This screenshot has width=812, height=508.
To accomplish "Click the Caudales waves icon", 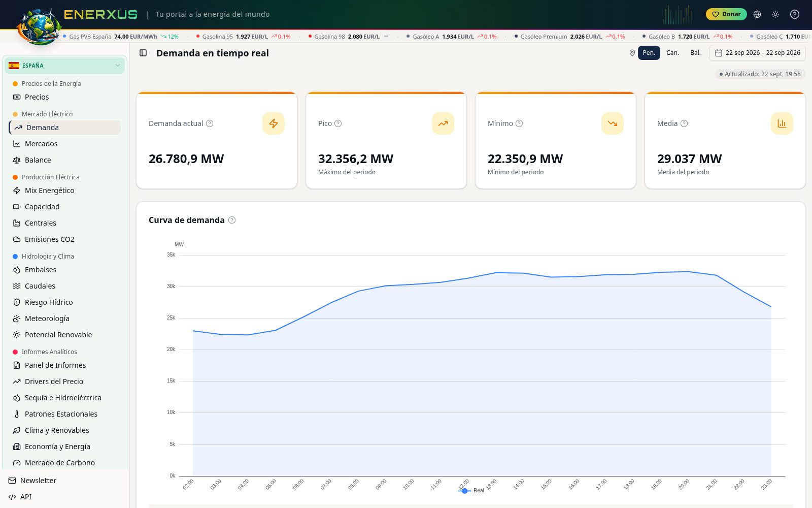I will tap(17, 286).
